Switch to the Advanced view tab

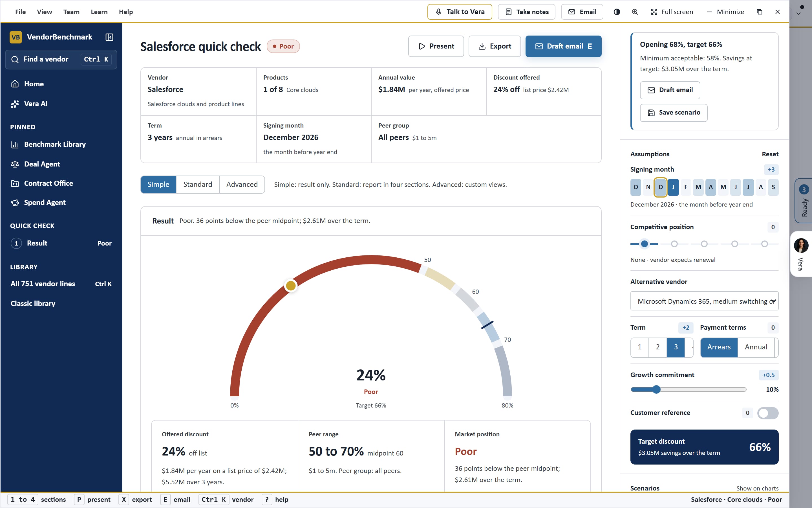(x=242, y=185)
